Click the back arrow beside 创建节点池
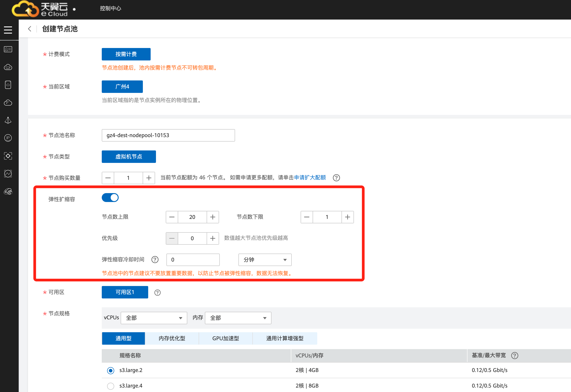The height and width of the screenshot is (392, 571). [30, 29]
